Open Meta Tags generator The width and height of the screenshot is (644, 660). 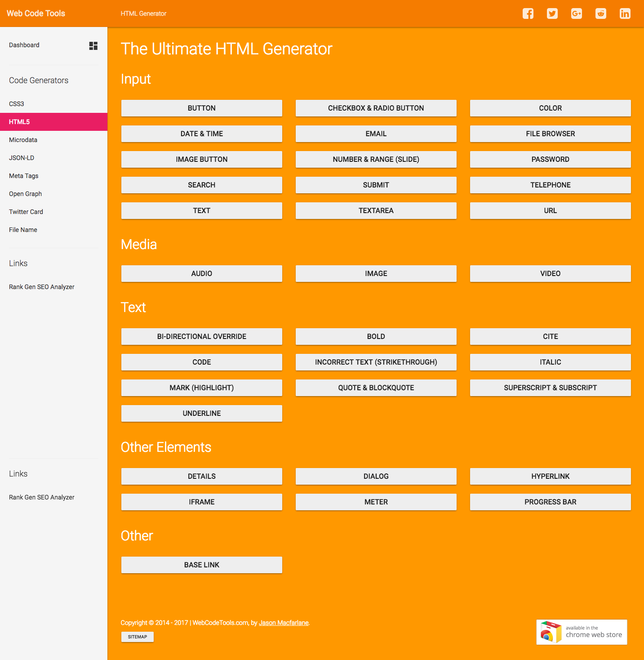pyautogui.click(x=53, y=176)
